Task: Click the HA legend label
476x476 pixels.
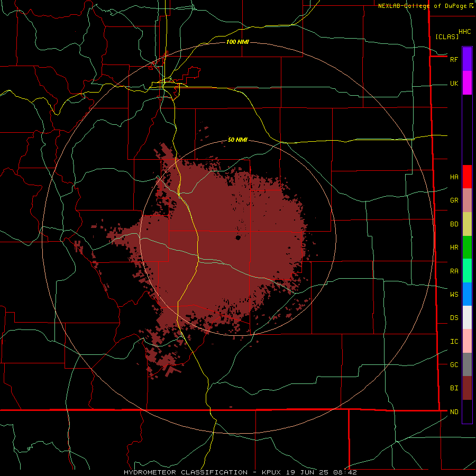Action: (454, 177)
